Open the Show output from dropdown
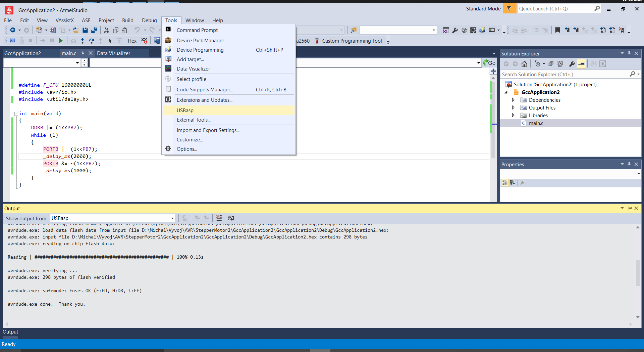Screen dimensions: 644x352 coord(172,218)
